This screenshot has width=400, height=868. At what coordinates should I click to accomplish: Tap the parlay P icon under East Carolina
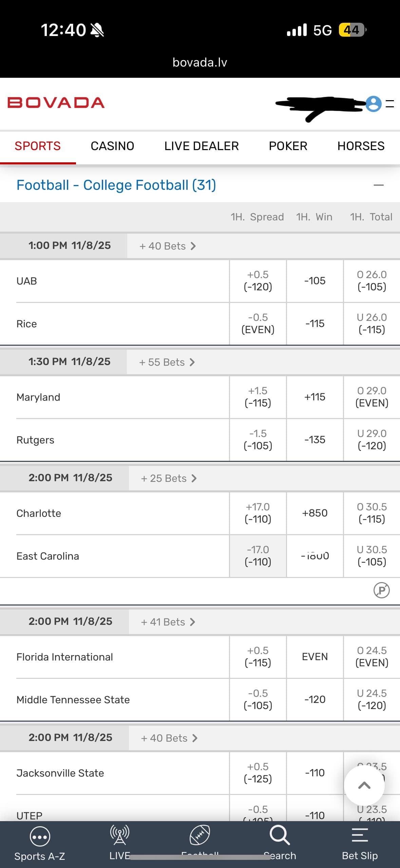[381, 590]
